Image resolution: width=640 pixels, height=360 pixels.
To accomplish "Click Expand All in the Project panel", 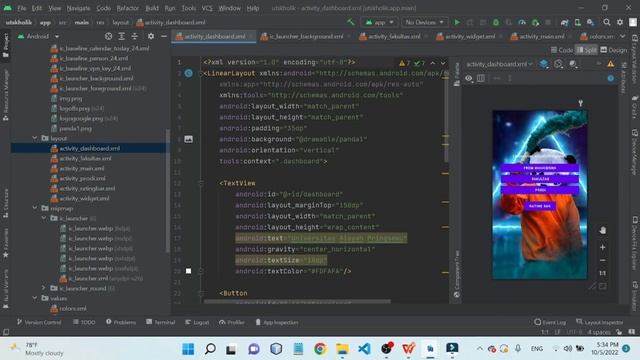I will (122, 36).
